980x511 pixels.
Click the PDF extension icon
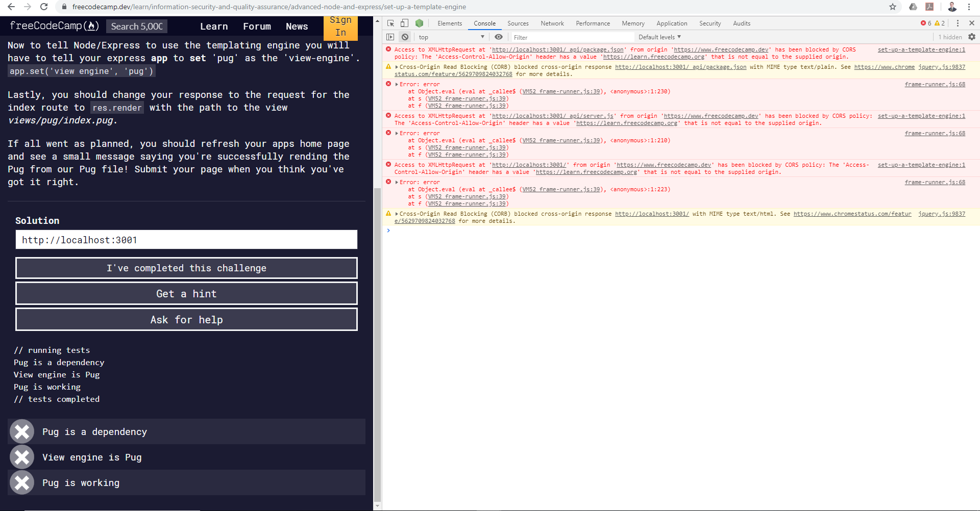click(929, 7)
